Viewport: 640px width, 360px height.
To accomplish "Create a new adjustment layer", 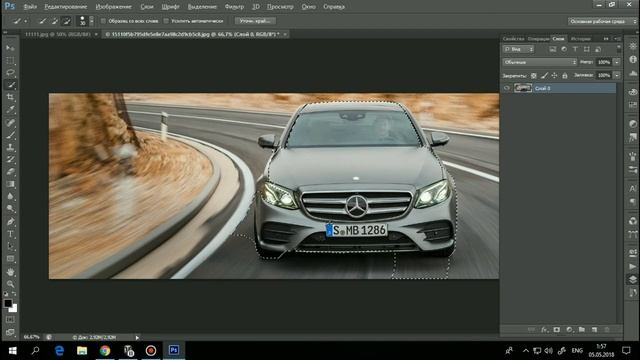I will [569, 330].
